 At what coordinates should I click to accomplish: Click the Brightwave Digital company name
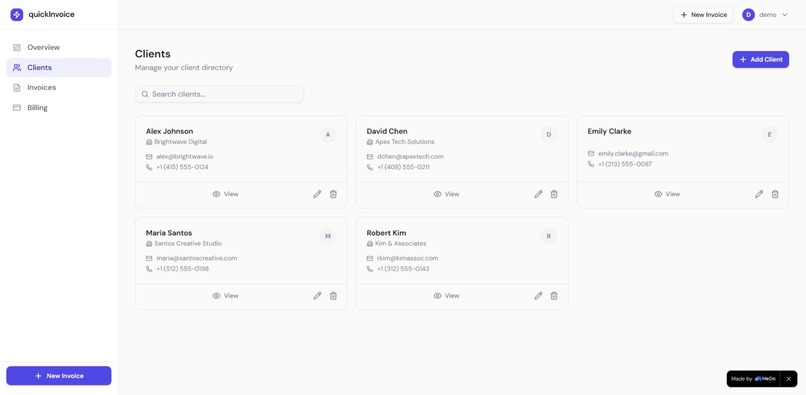tap(180, 142)
